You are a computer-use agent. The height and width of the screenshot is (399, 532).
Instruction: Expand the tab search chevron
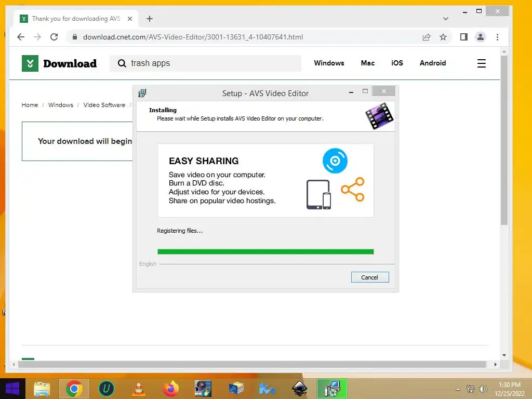[446, 19]
